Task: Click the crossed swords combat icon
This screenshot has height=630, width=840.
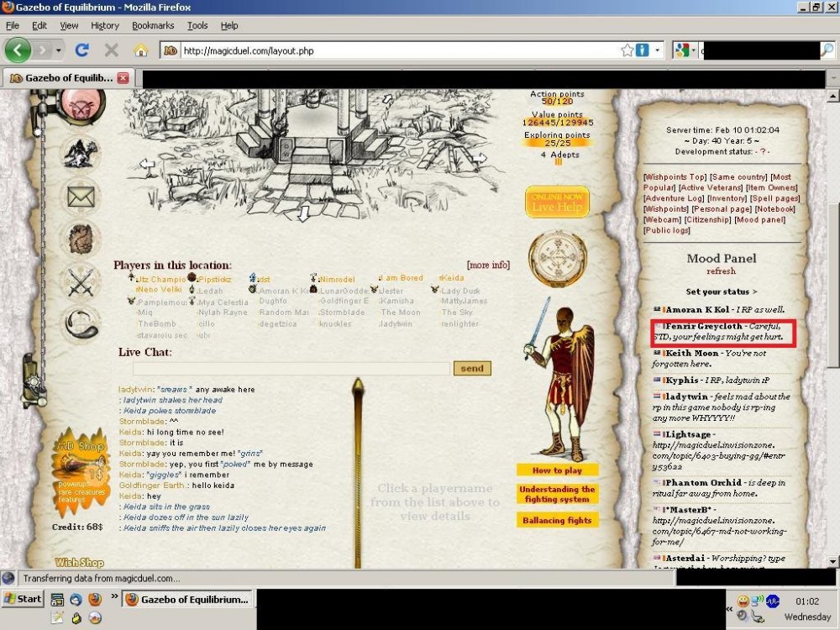Action: pyautogui.click(x=81, y=281)
